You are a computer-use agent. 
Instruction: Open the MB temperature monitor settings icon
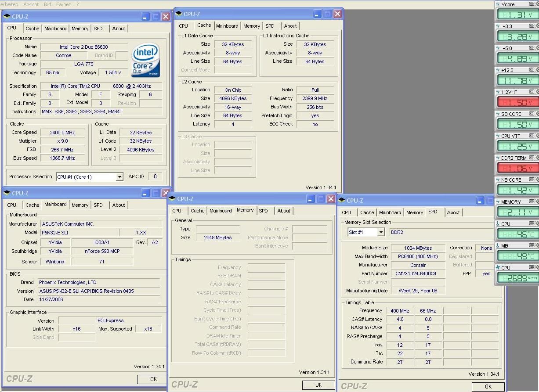532,245
